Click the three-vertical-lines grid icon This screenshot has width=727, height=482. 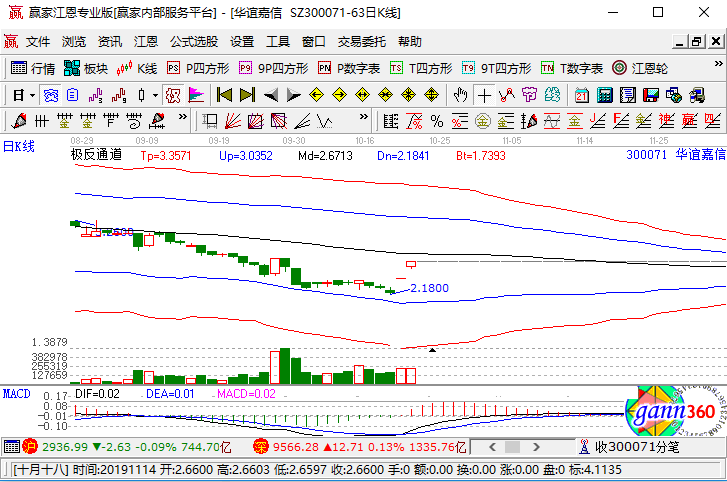coord(41,121)
